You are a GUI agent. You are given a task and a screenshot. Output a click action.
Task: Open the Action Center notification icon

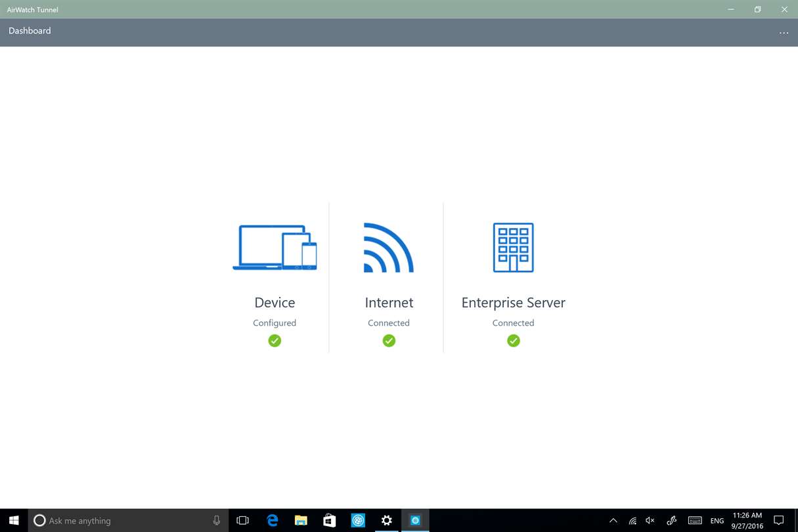click(779, 520)
